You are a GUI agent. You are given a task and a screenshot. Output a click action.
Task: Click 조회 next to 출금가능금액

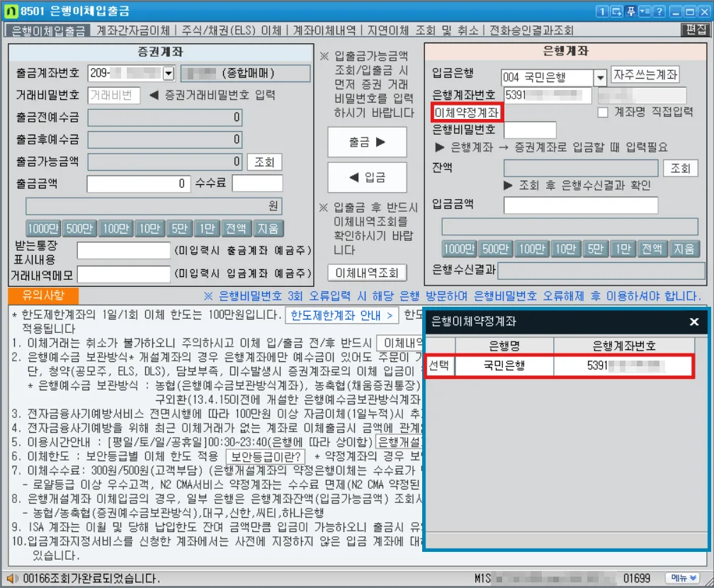(264, 162)
